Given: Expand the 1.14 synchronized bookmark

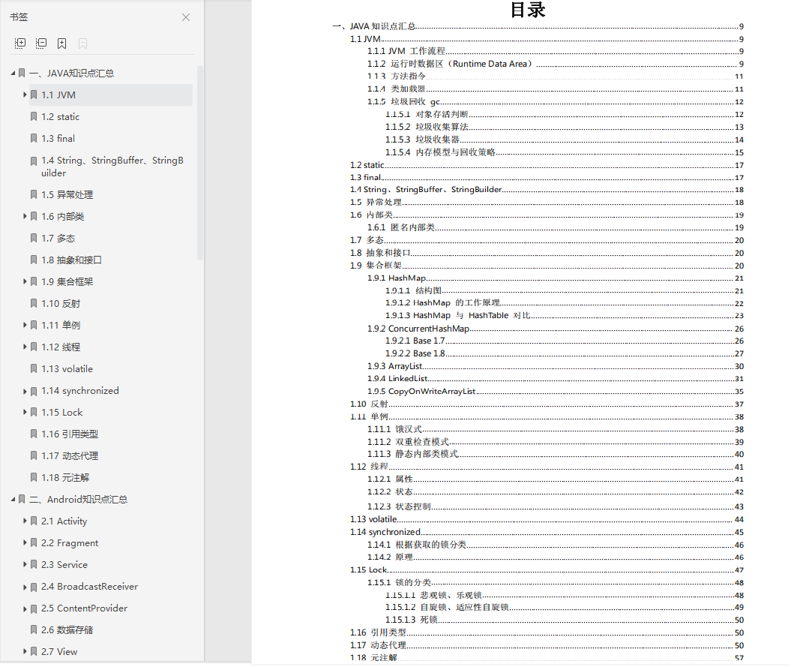Looking at the screenshot, I should click(x=24, y=392).
